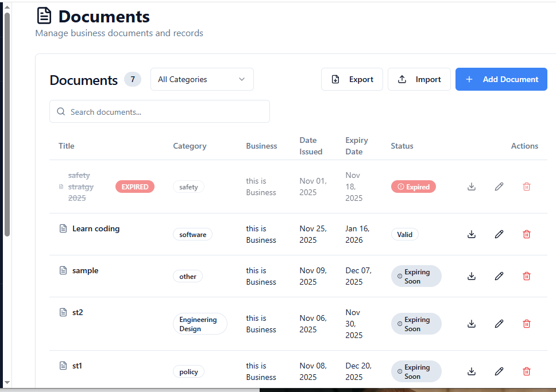The height and width of the screenshot is (392, 556).
Task: Delete the st1 document
Action: pyautogui.click(x=527, y=371)
